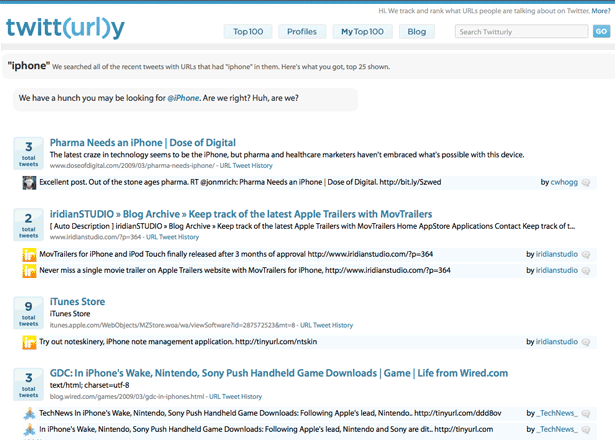This screenshot has height=440, width=615.
Task: Click _TechNews_ avatar on Nintendo and Sony are dit tweet
Action: [29, 430]
